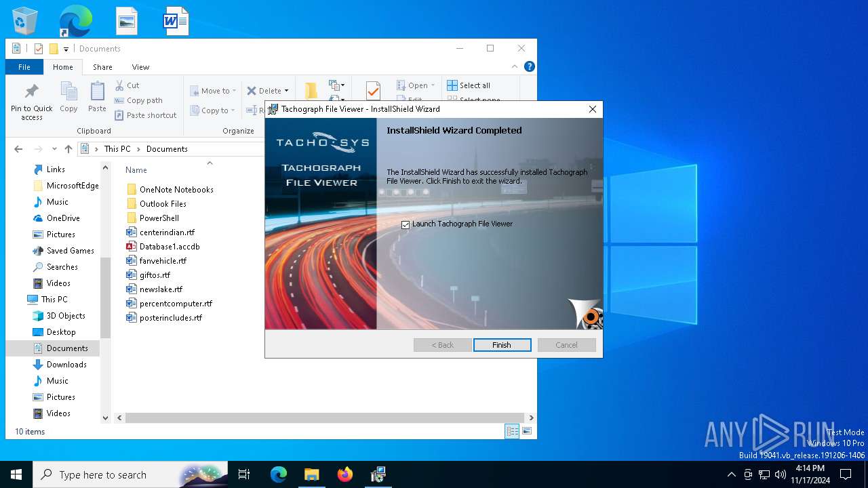Switch to the Home ribbon tab
Image resolution: width=868 pixels, height=488 pixels.
tap(63, 67)
